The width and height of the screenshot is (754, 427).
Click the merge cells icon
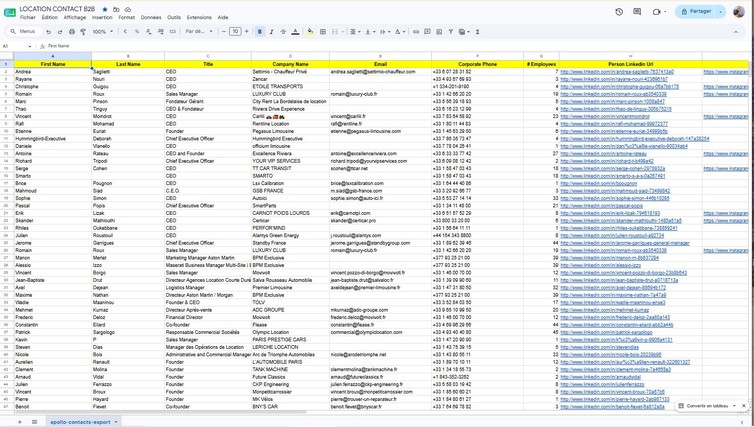335,32
